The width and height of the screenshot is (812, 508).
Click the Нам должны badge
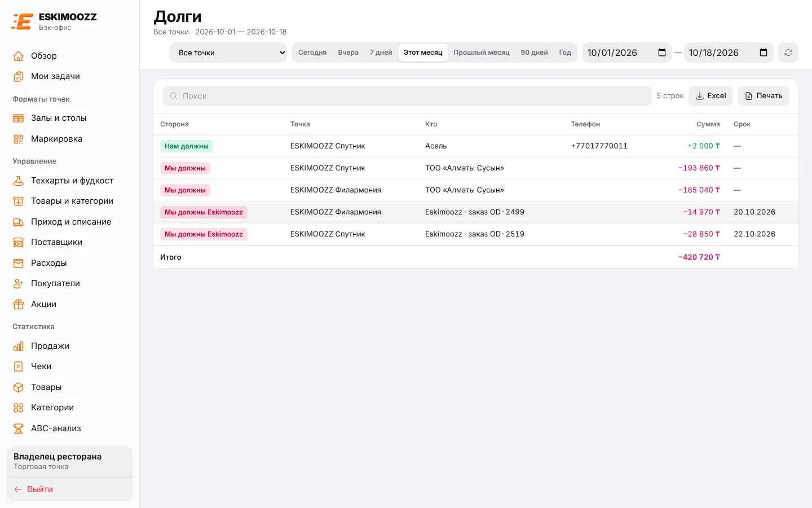click(x=187, y=146)
